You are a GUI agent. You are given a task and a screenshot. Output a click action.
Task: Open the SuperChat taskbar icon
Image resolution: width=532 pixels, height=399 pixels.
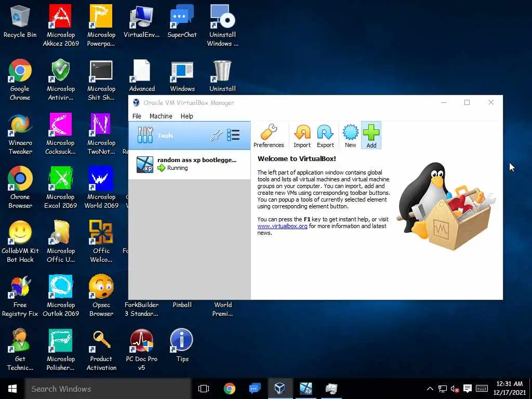tap(255, 389)
